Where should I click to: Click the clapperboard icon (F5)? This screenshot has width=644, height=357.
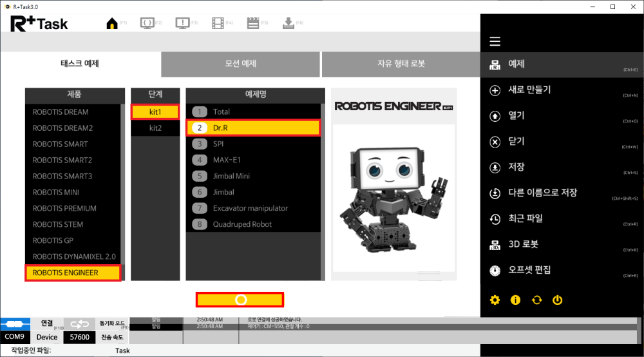pyautogui.click(x=253, y=24)
